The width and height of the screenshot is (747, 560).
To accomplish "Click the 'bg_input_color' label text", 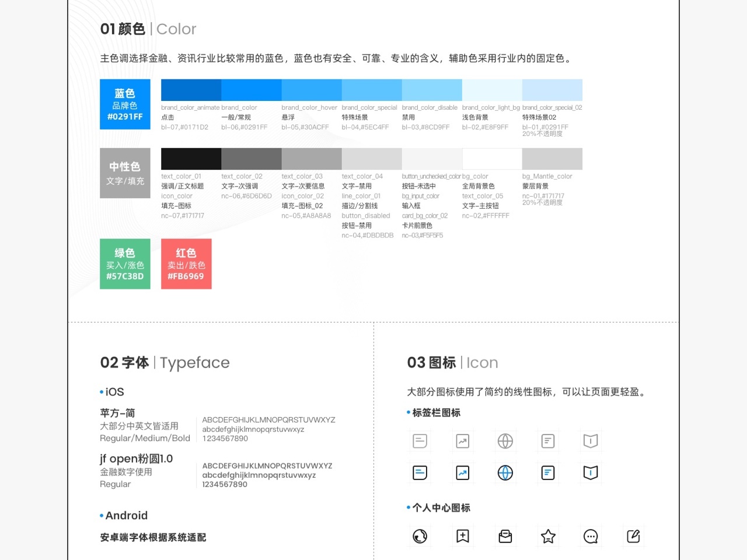I will 421,196.
